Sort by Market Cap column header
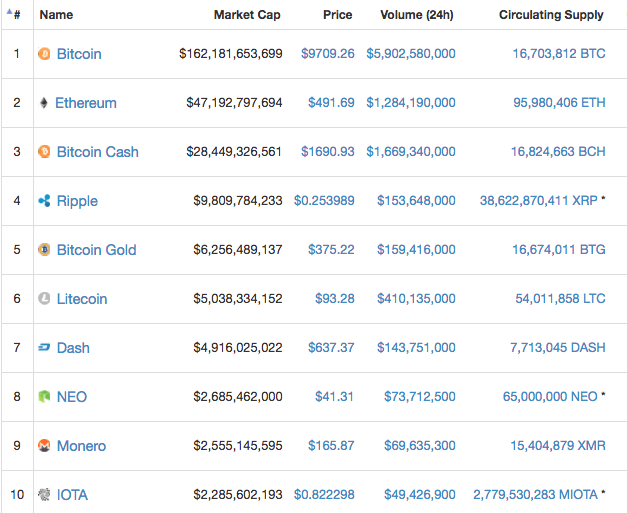 point(247,15)
